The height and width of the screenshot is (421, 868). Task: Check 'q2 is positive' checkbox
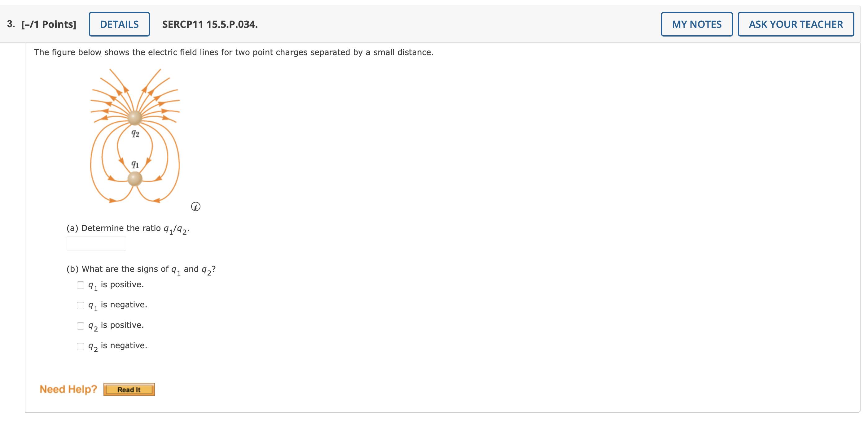tap(81, 326)
